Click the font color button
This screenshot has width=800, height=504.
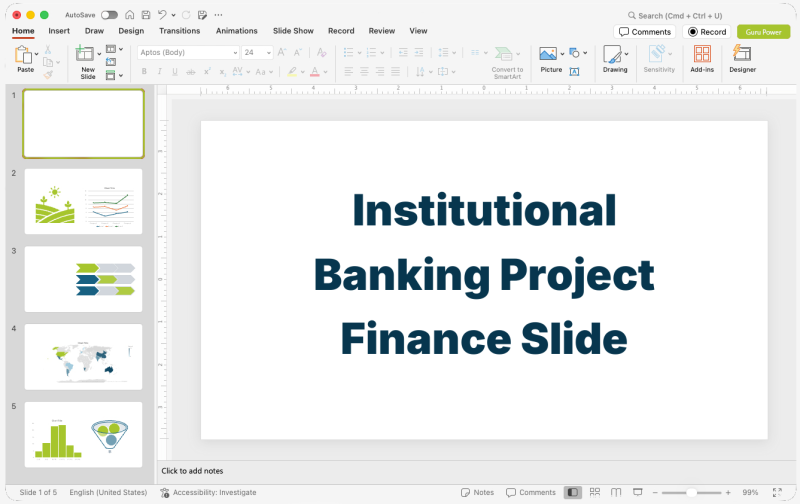click(x=315, y=72)
